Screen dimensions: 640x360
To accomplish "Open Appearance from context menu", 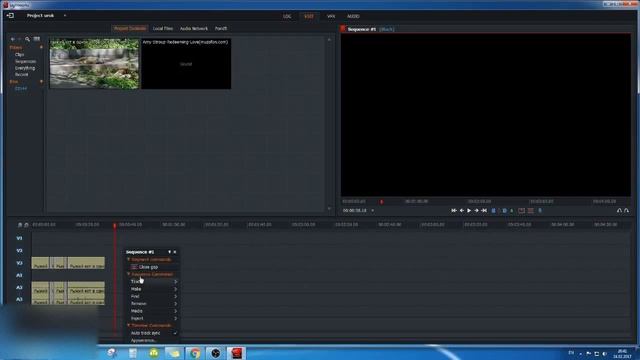I will [143, 340].
